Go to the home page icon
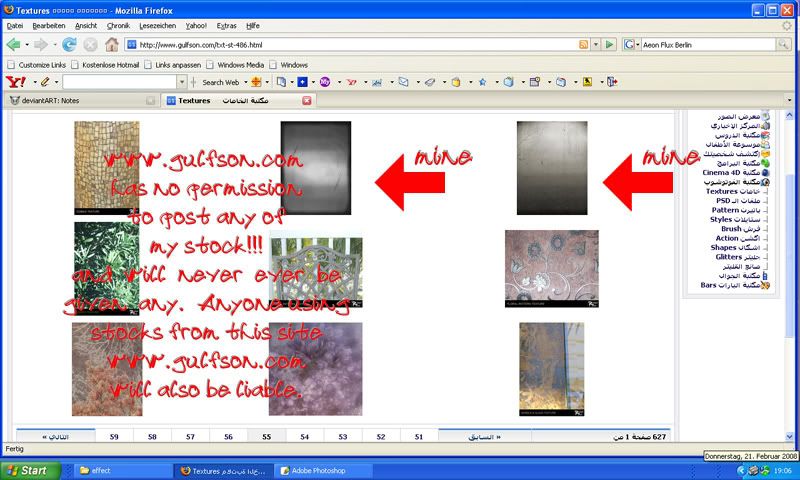Viewport: 800px width, 480px height. (x=112, y=44)
